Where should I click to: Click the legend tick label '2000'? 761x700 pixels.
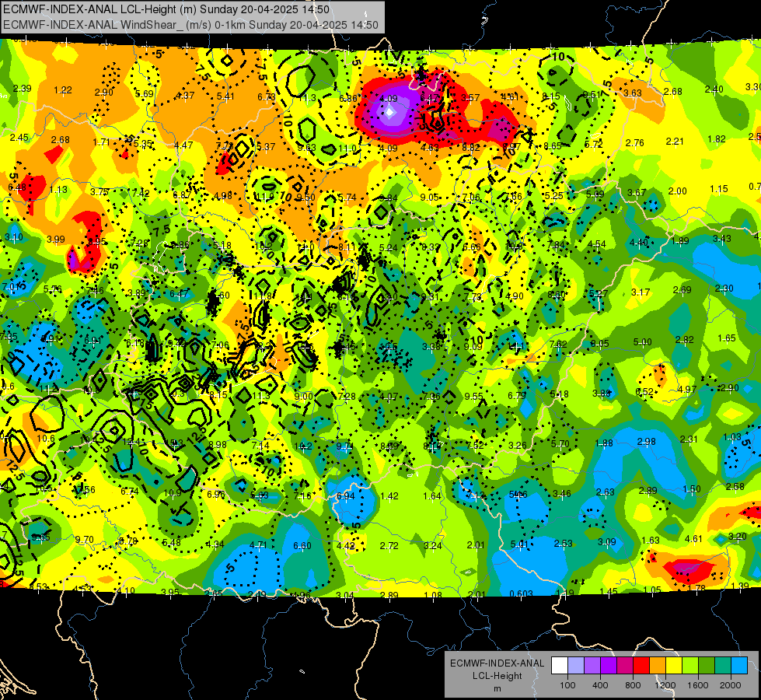[x=731, y=685]
